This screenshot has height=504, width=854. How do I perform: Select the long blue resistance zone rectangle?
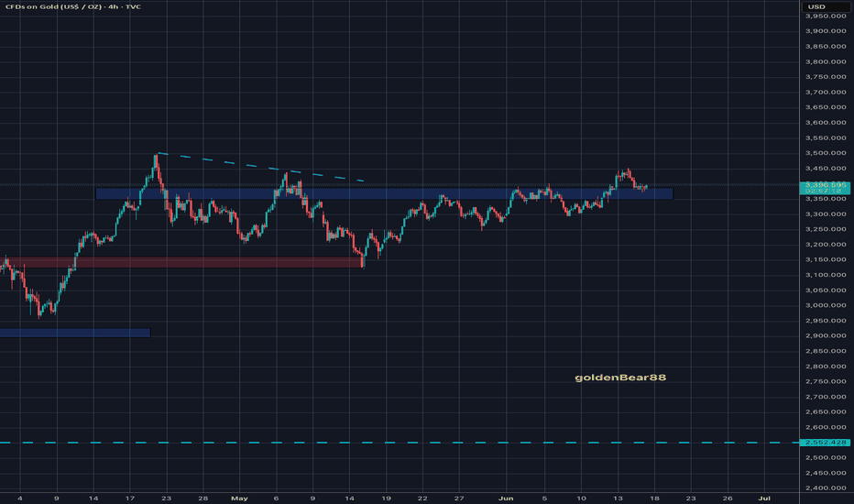(384, 193)
